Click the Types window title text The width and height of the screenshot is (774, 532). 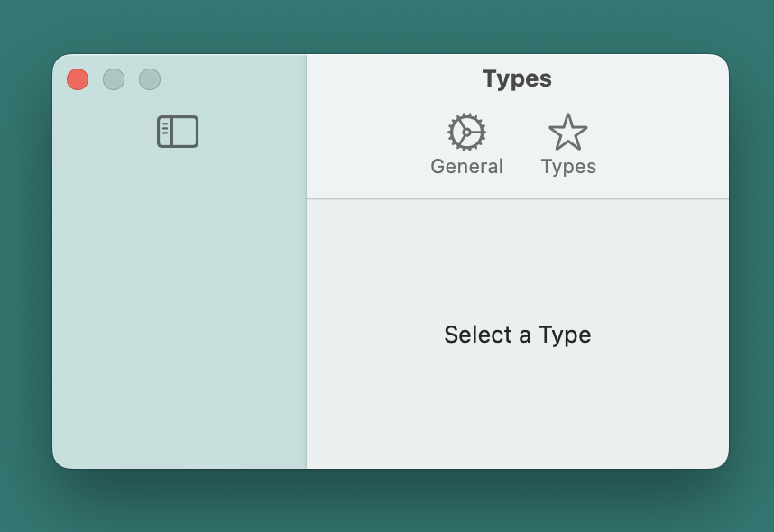[x=517, y=79]
